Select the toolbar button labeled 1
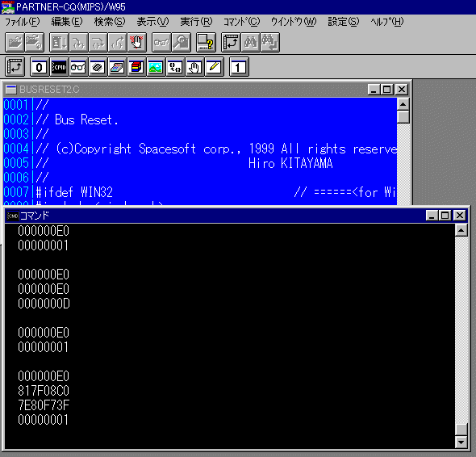 point(239,67)
